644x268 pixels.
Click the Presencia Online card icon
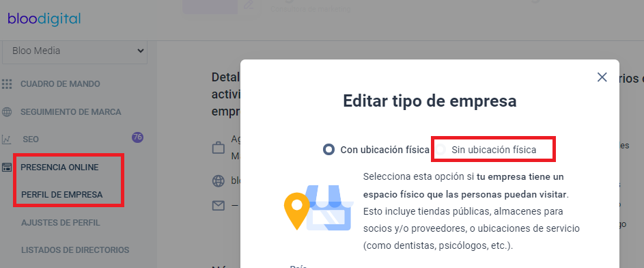[x=7, y=167]
